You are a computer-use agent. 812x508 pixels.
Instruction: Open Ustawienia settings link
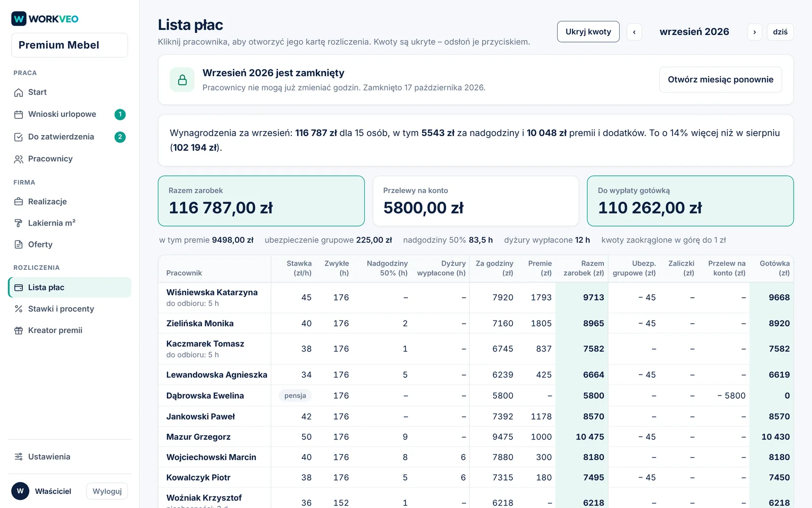click(70, 457)
